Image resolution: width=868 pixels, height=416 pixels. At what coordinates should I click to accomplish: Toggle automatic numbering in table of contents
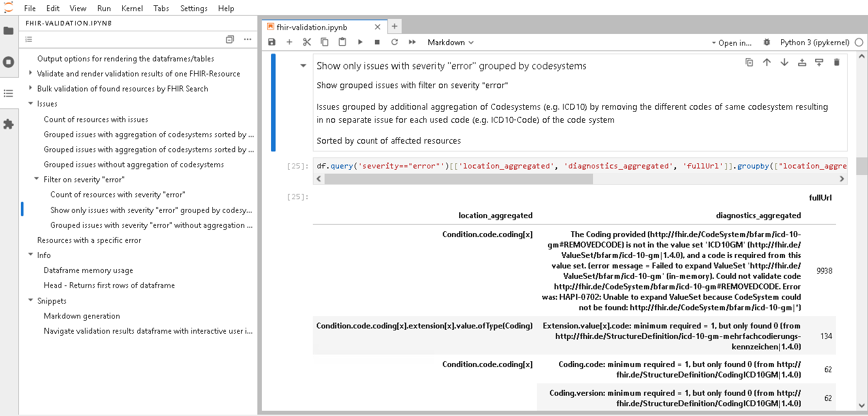(29, 40)
